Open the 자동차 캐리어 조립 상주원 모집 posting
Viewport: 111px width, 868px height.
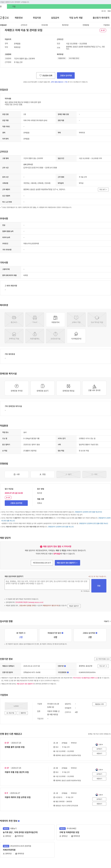pos(18,797)
